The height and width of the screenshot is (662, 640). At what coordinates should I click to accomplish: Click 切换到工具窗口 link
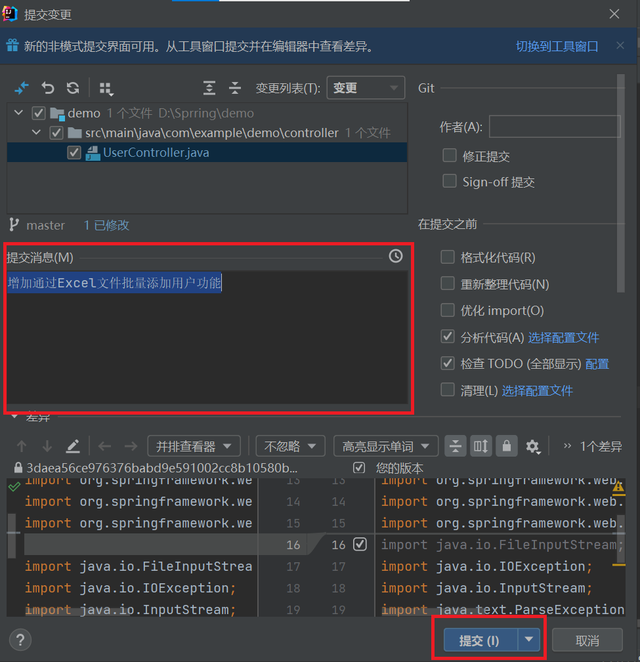pos(557,46)
